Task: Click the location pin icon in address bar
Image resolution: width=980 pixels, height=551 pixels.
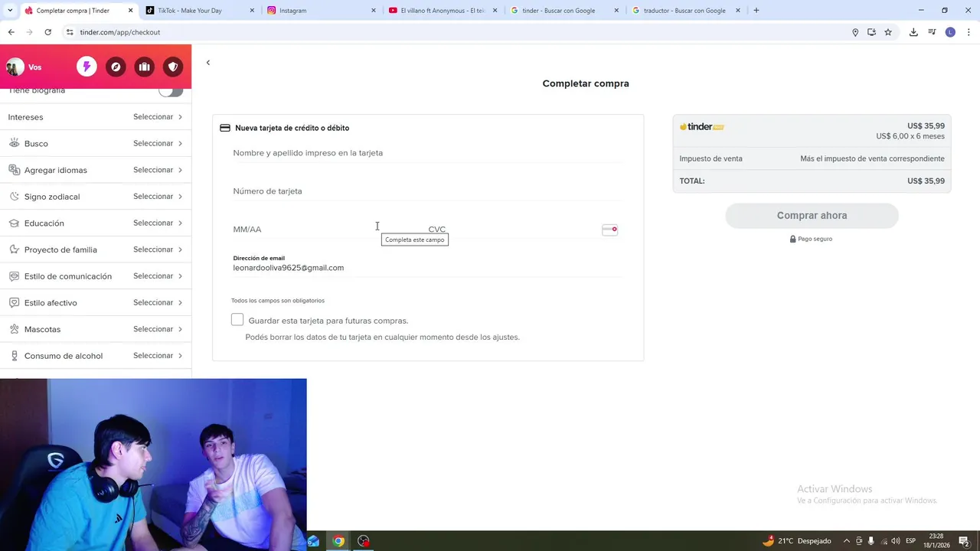Action: (855, 32)
